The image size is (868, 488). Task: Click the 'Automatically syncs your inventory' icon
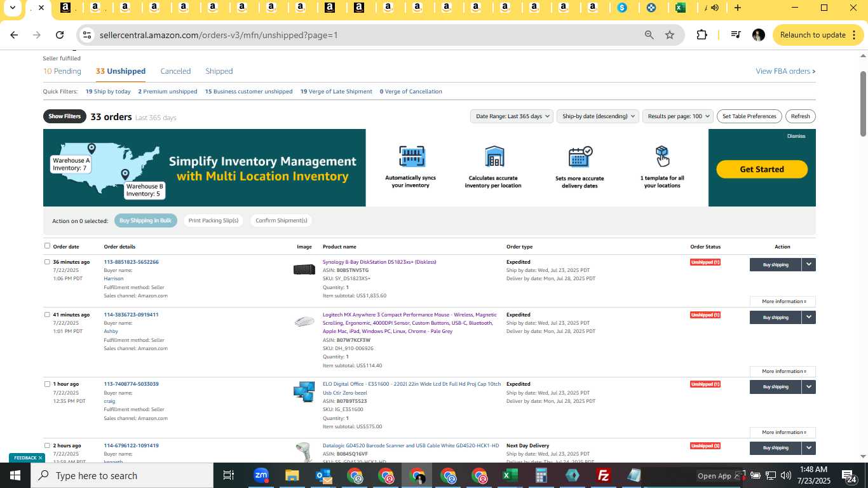(412, 156)
